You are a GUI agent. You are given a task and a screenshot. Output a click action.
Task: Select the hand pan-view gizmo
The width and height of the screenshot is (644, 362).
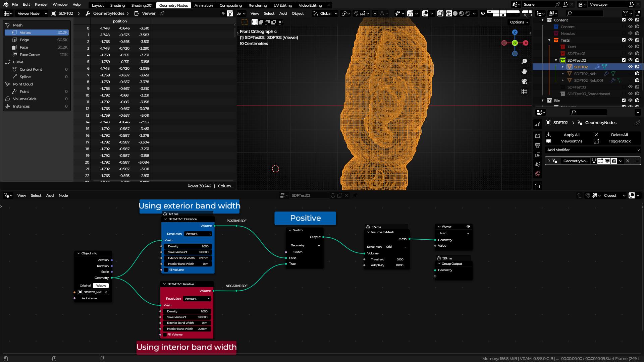pos(524,71)
